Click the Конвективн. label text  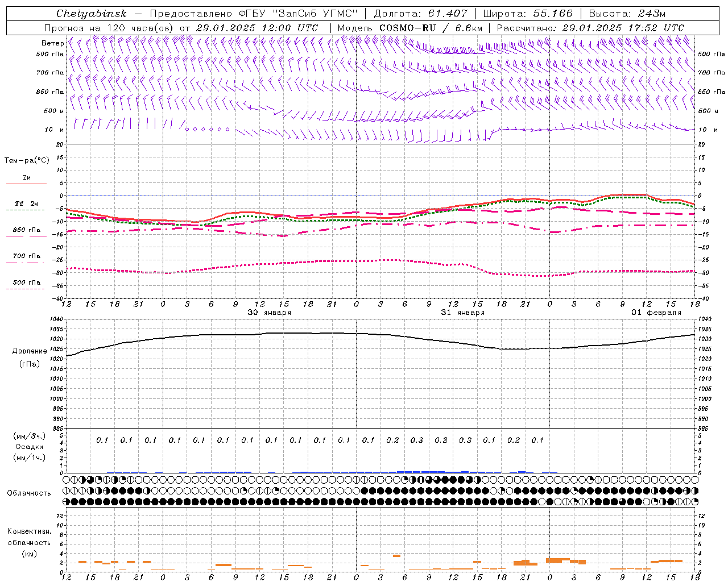pos(30,531)
